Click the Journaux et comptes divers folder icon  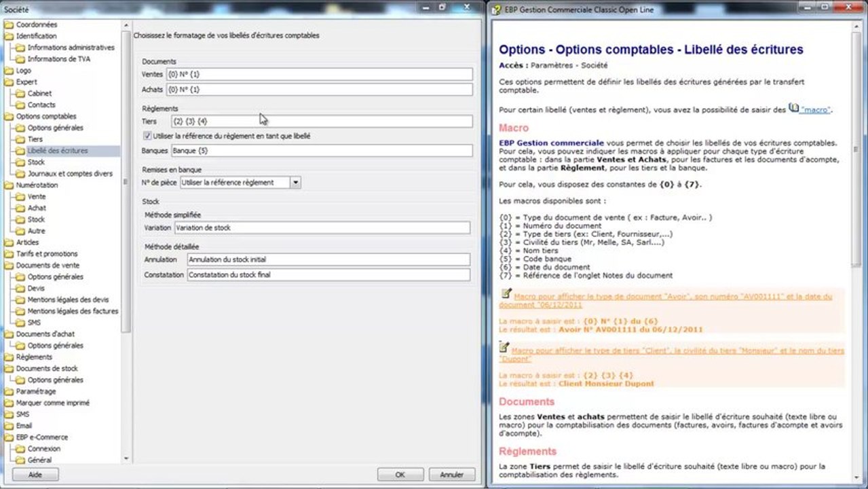20,174
